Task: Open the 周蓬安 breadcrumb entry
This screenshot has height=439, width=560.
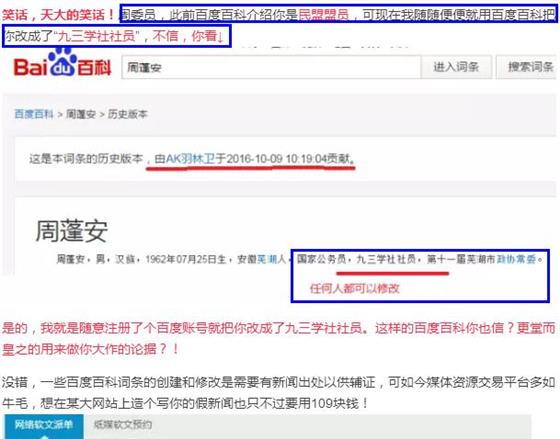Action: [x=81, y=114]
